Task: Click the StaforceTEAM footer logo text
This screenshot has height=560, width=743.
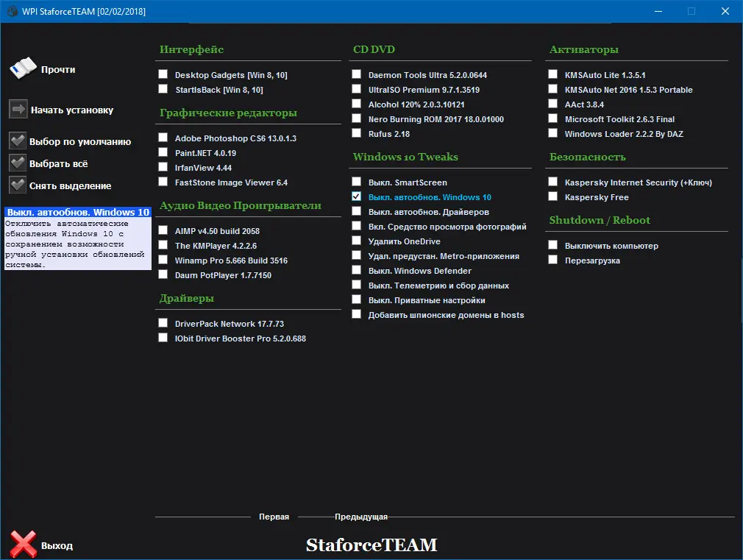Action: click(371, 545)
